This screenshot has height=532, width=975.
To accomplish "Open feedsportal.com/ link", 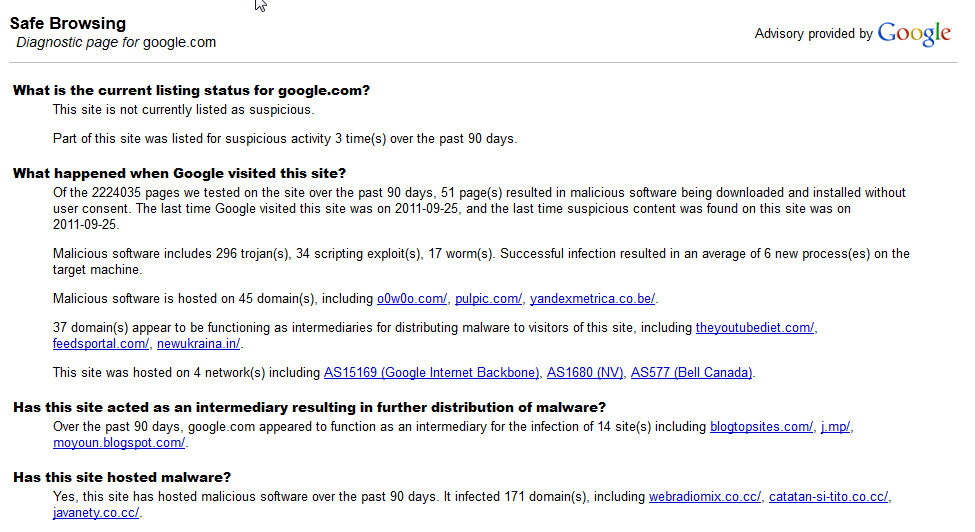I will pyautogui.click(x=101, y=344).
